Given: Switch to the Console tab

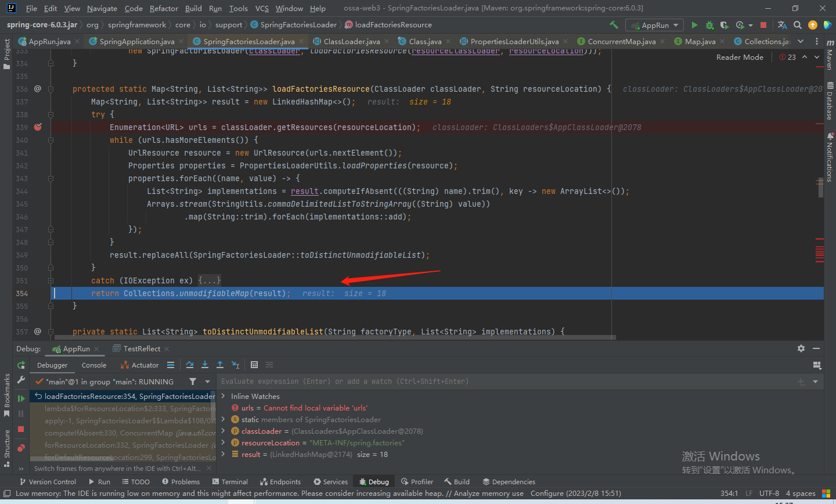Looking at the screenshot, I should click(94, 365).
